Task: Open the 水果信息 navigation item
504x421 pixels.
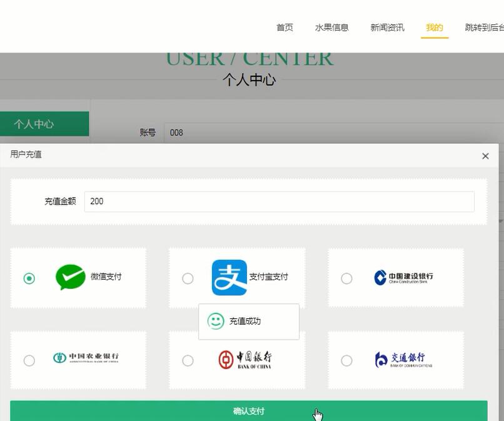Action: [x=331, y=28]
